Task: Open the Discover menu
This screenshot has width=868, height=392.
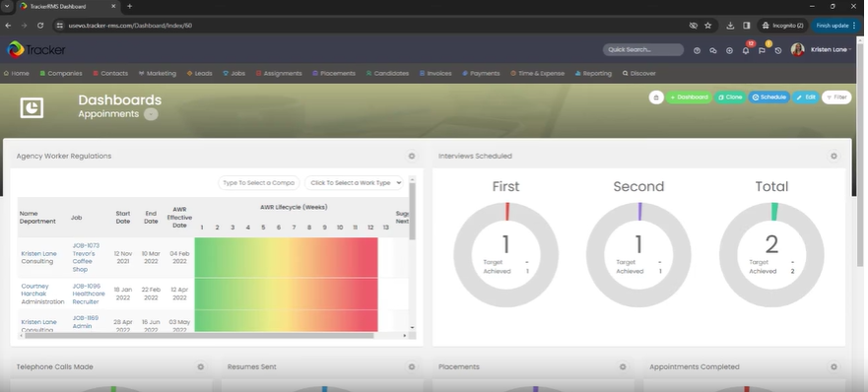Action: 638,73
